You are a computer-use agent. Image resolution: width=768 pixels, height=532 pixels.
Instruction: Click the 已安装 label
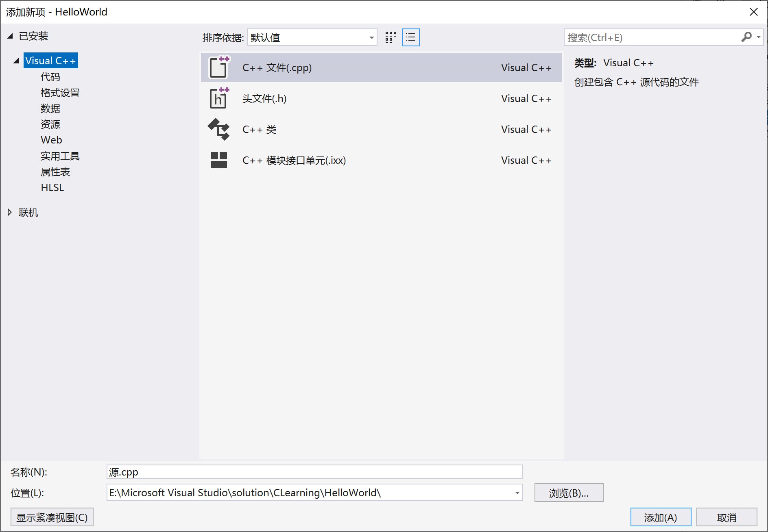(x=33, y=36)
